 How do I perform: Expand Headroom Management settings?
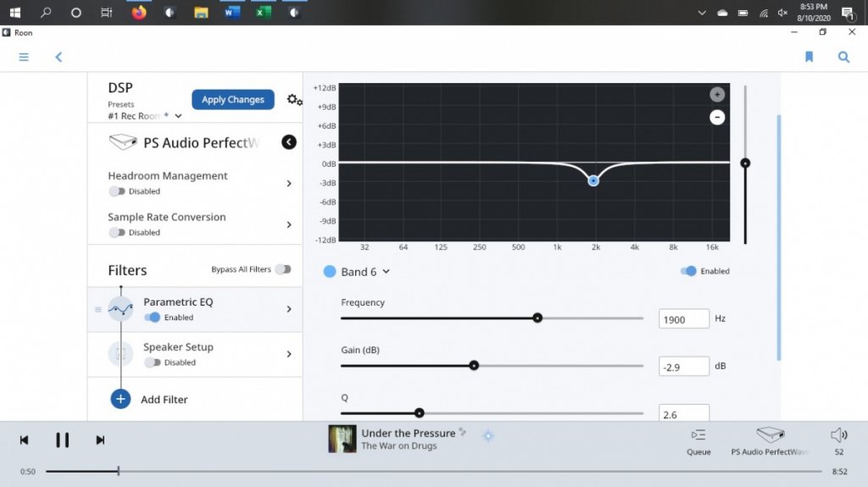[x=289, y=183]
